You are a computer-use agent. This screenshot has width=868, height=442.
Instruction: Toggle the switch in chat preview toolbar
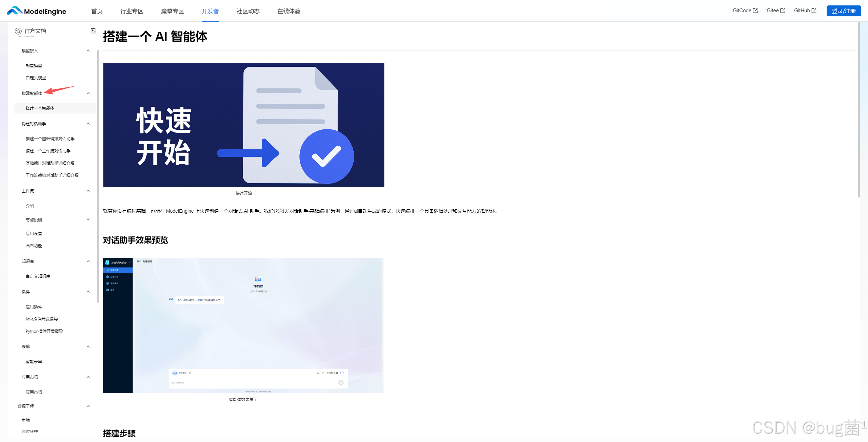click(x=336, y=373)
